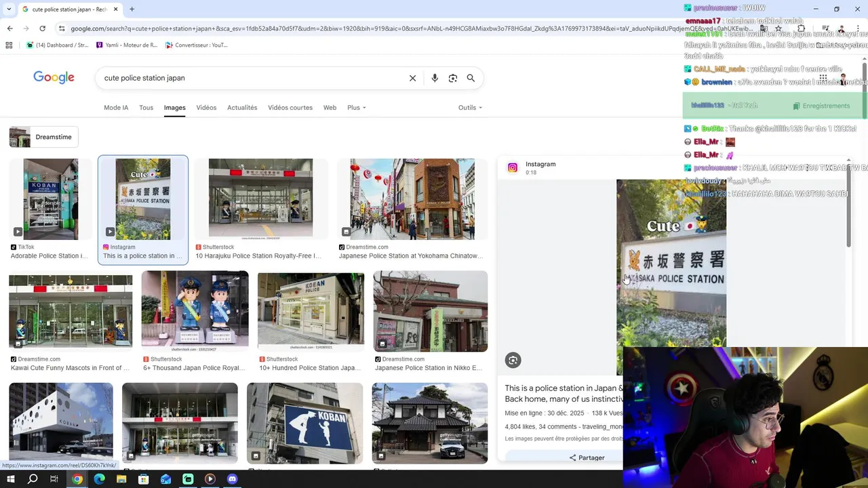
Task: Open Discord from the taskbar
Action: (x=233, y=479)
